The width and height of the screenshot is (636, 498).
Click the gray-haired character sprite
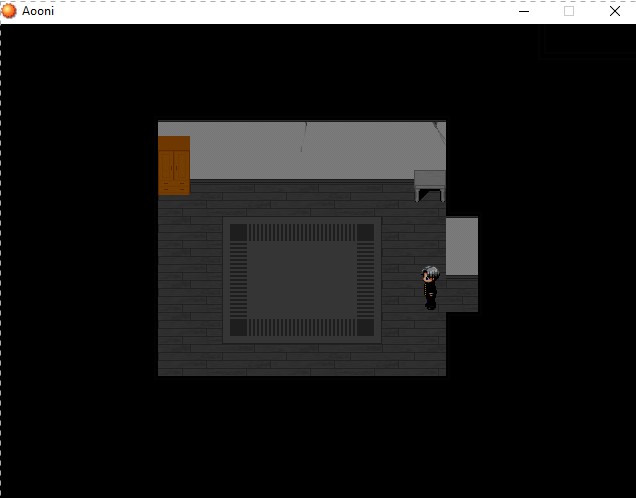(x=430, y=288)
